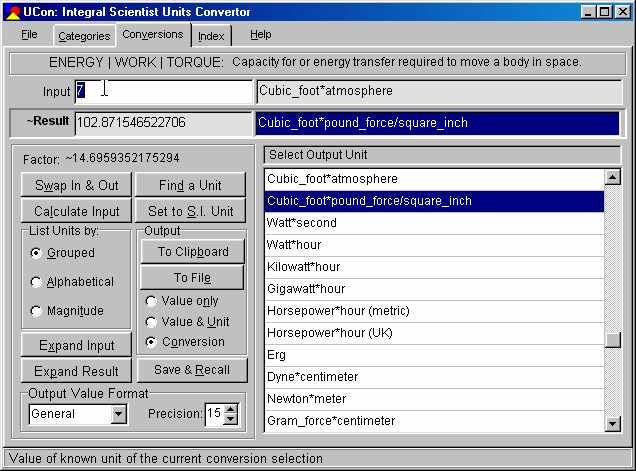Select Alphabetical listing option
The width and height of the screenshot is (636, 471).
pos(72,282)
